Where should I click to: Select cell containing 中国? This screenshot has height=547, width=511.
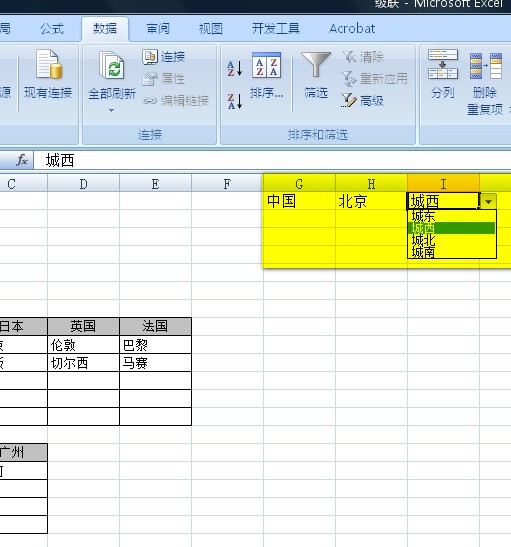point(299,201)
